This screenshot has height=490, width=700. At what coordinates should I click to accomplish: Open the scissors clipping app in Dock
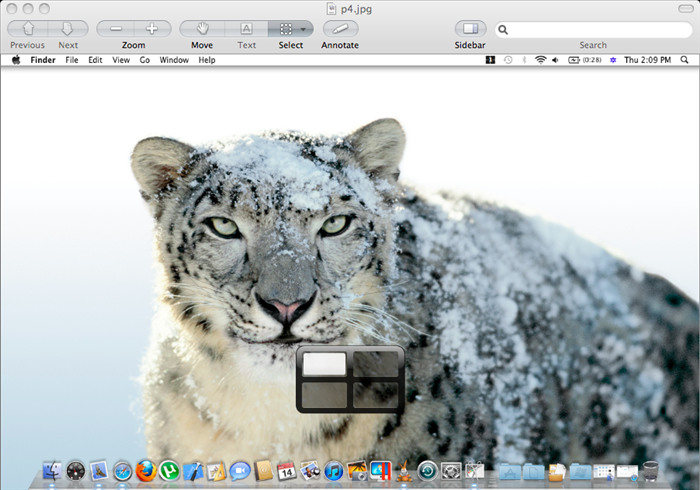[x=475, y=471]
